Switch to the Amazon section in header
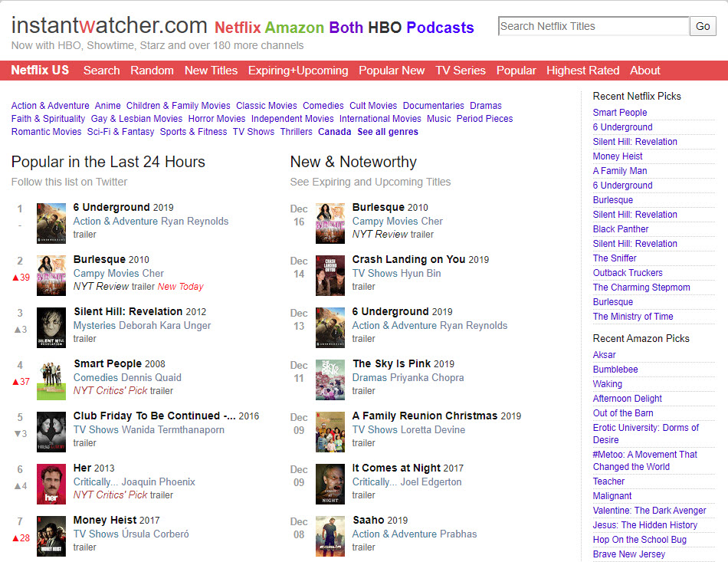 294,28
